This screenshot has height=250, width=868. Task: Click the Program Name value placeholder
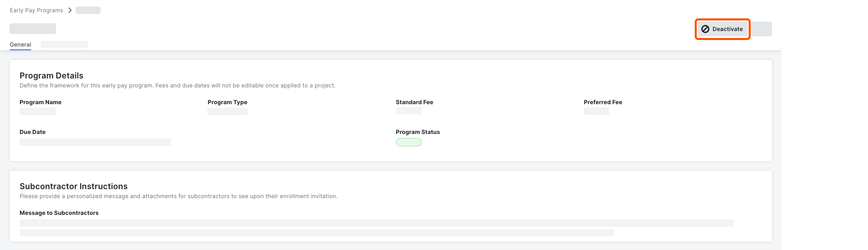pyautogui.click(x=38, y=112)
